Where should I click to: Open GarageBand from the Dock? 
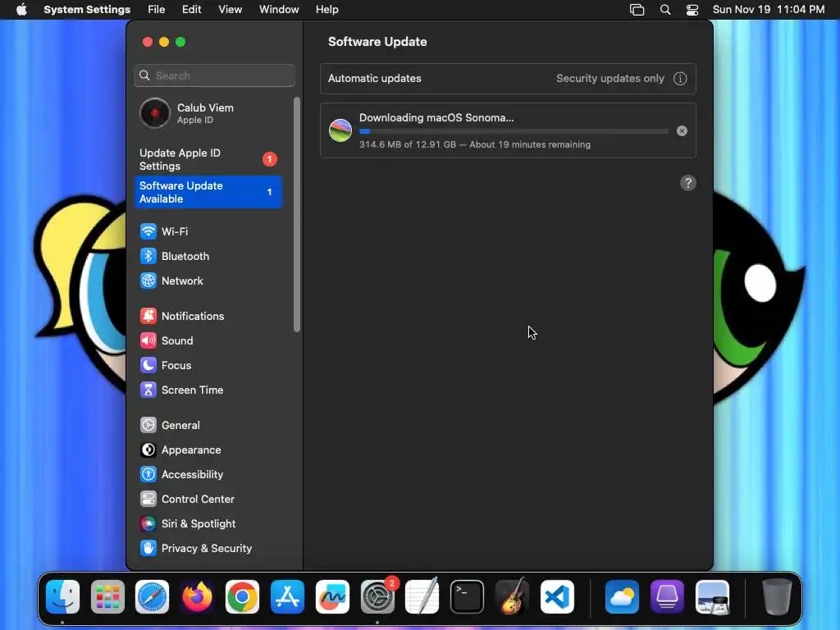coord(512,597)
